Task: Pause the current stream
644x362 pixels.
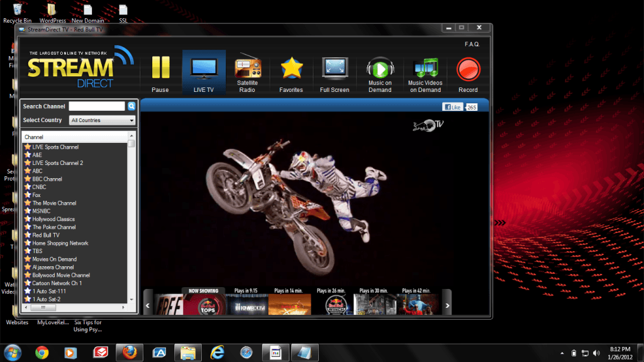Action: tap(160, 74)
